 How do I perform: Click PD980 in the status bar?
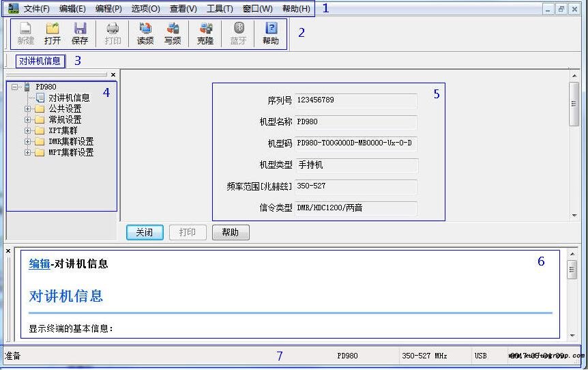tap(347, 356)
